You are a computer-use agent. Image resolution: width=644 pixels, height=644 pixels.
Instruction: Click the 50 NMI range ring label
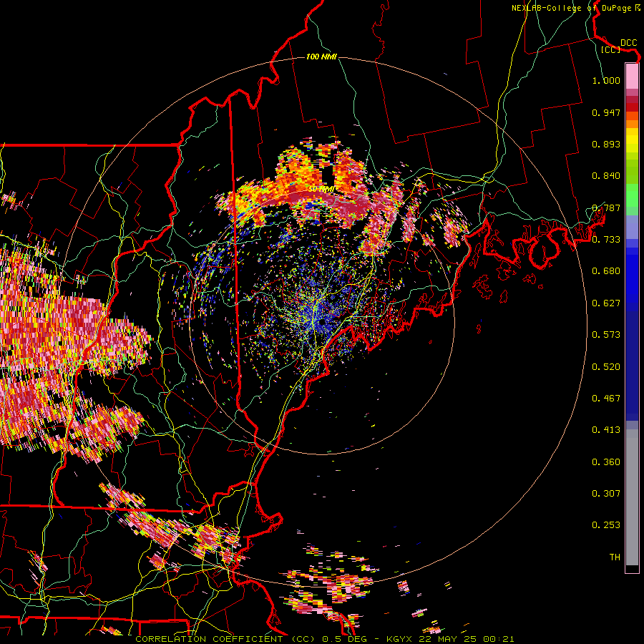pos(322,190)
